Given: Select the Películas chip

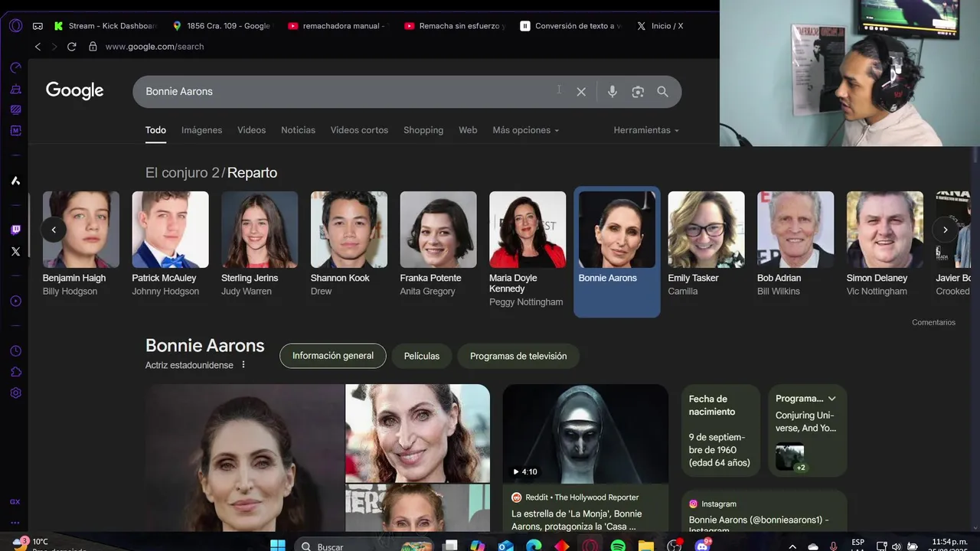Looking at the screenshot, I should [422, 356].
